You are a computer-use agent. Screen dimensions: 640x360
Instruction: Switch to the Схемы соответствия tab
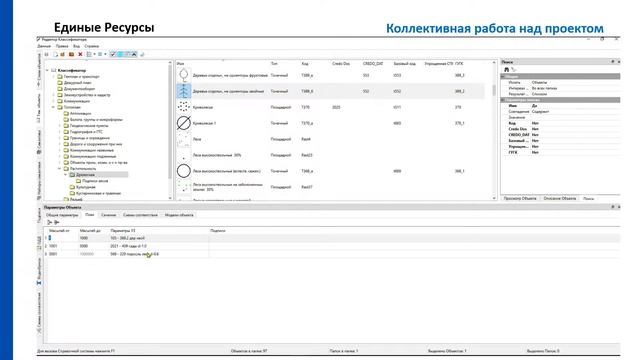click(x=140, y=215)
